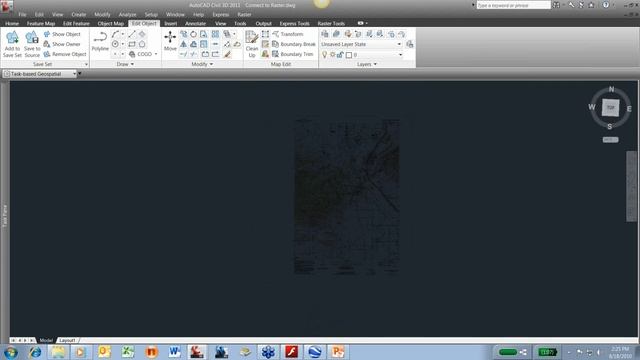The image size is (640, 360).
Task: Open the Analyze menu
Action: [x=127, y=14]
